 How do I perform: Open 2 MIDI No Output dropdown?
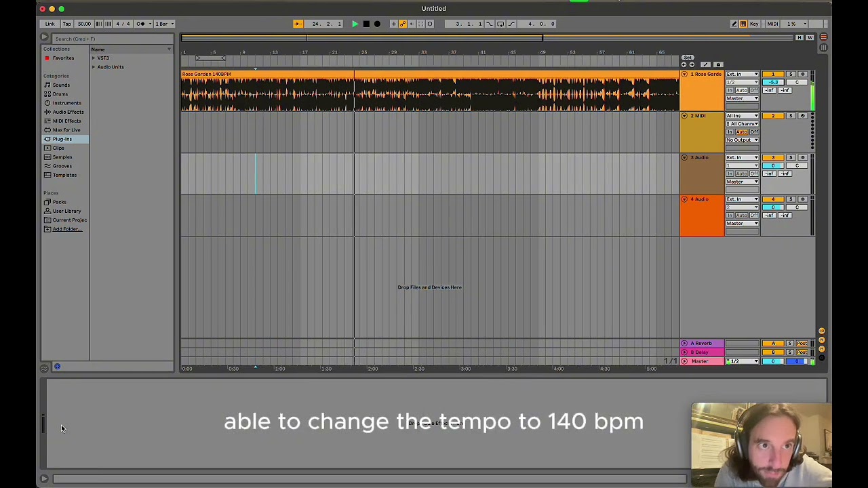coord(742,140)
